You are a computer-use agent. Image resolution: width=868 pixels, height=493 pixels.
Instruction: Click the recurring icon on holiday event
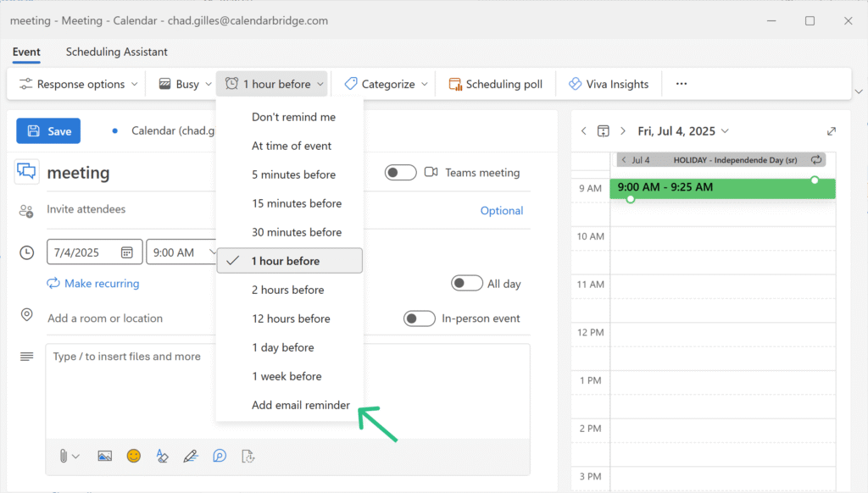[816, 160]
